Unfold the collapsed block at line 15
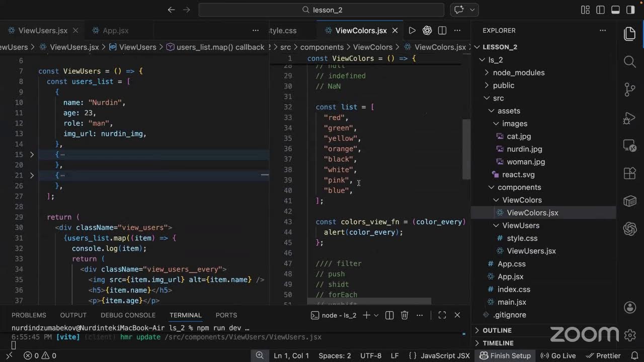Image resolution: width=644 pixels, height=362 pixels. click(32, 155)
